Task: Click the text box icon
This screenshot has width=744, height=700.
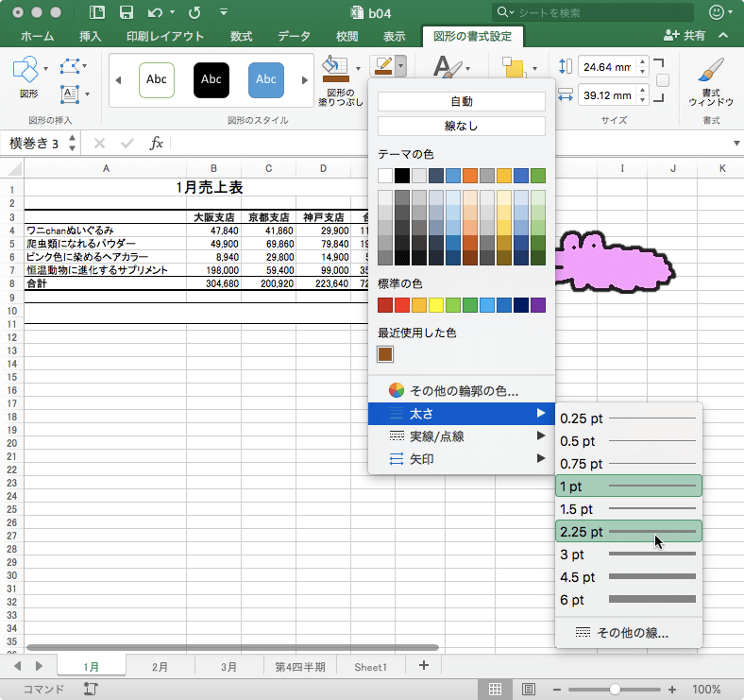Action: click(x=70, y=94)
